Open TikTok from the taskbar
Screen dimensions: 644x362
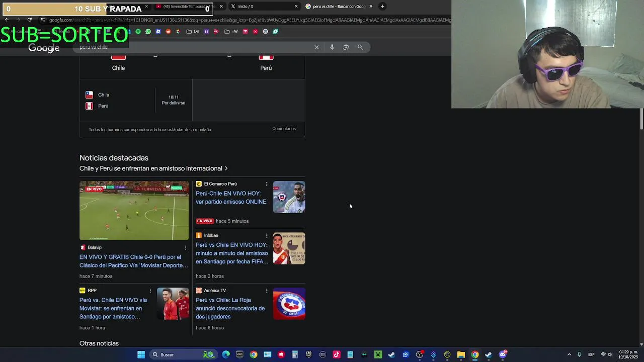[x=337, y=354]
